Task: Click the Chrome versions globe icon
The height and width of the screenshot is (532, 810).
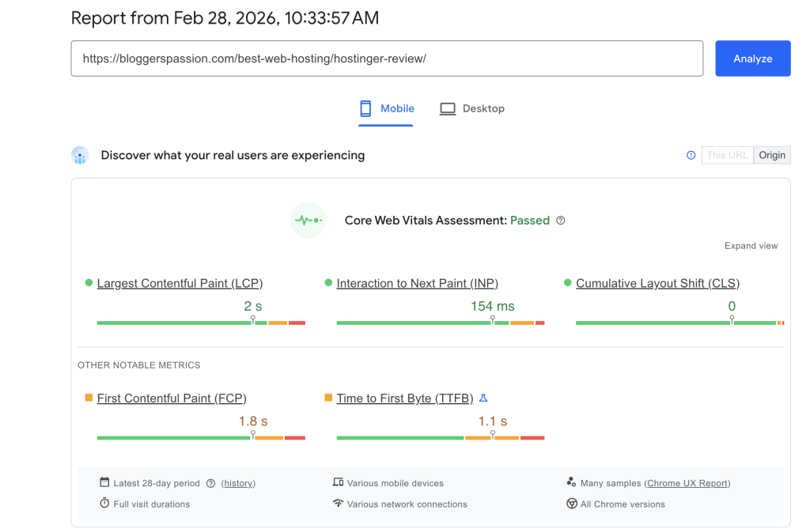Action: (571, 504)
